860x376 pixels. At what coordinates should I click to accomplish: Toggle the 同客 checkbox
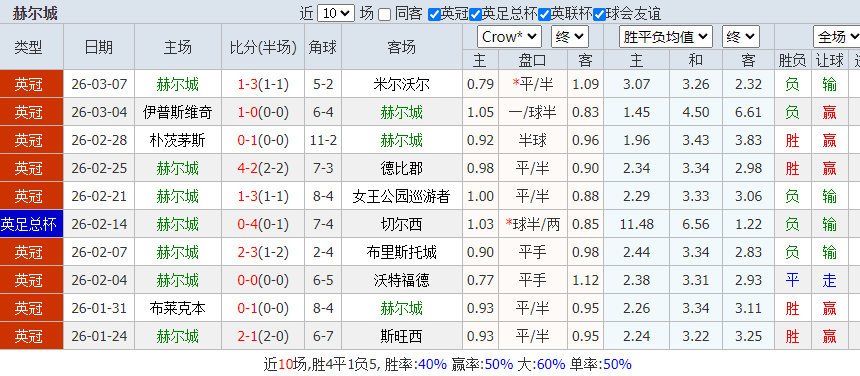384,14
